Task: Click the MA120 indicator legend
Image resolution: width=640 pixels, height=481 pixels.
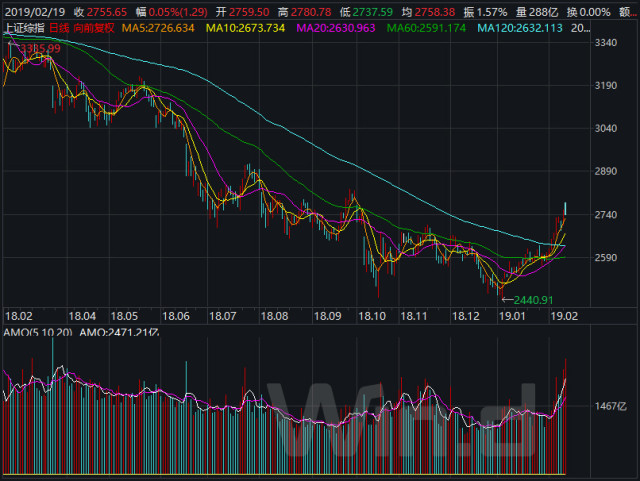Action: pos(519,28)
